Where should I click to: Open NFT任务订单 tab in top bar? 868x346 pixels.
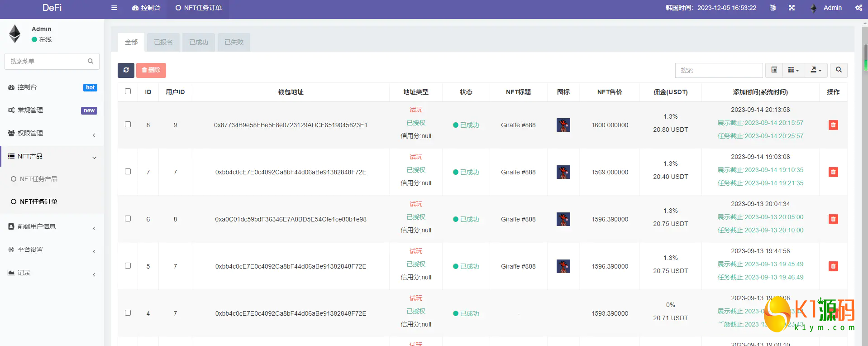pyautogui.click(x=199, y=8)
